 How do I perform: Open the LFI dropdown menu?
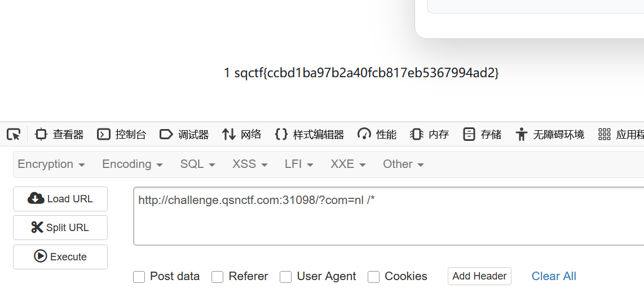click(x=299, y=164)
